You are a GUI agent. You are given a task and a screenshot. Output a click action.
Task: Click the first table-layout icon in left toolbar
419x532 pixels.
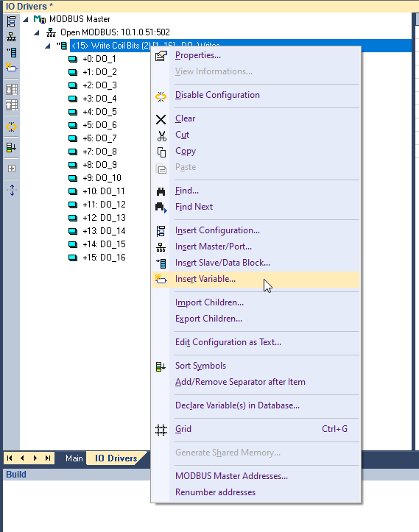pyautogui.click(x=12, y=90)
